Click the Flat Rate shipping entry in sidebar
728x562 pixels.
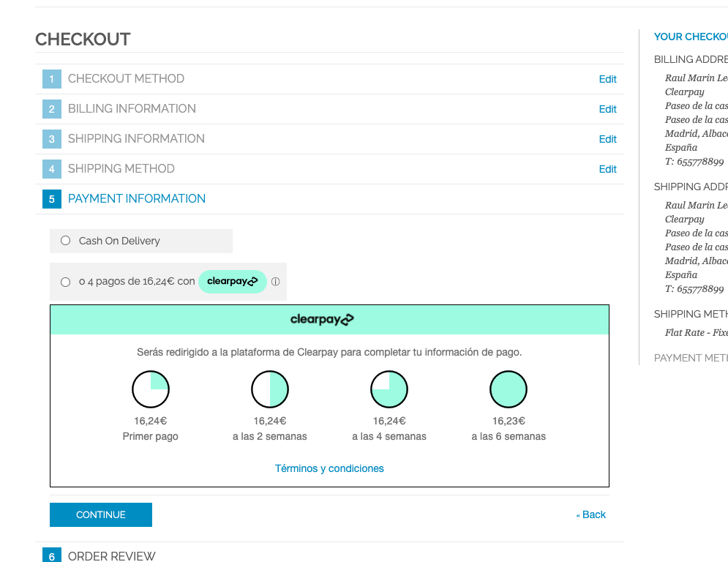coord(696,332)
